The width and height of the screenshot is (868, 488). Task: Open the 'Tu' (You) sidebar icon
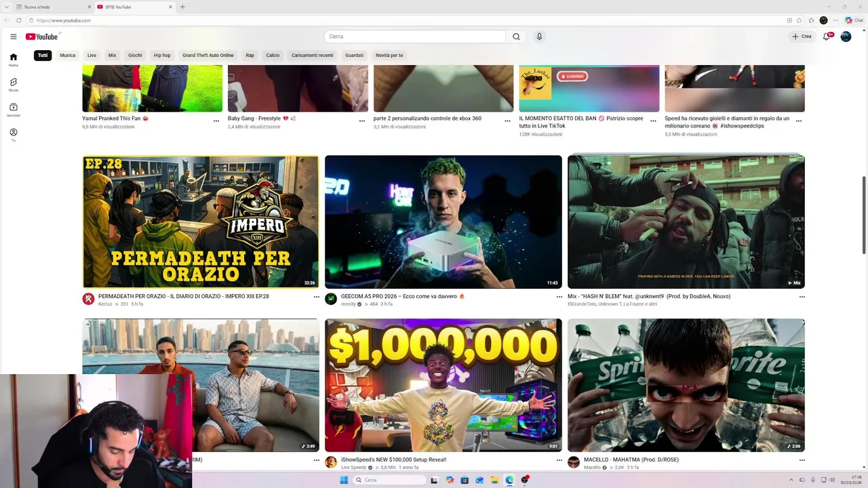click(13, 135)
